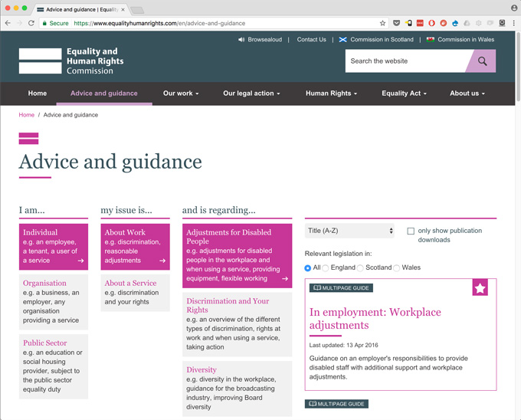Click the Browsealoud speaker icon

[x=241, y=40]
